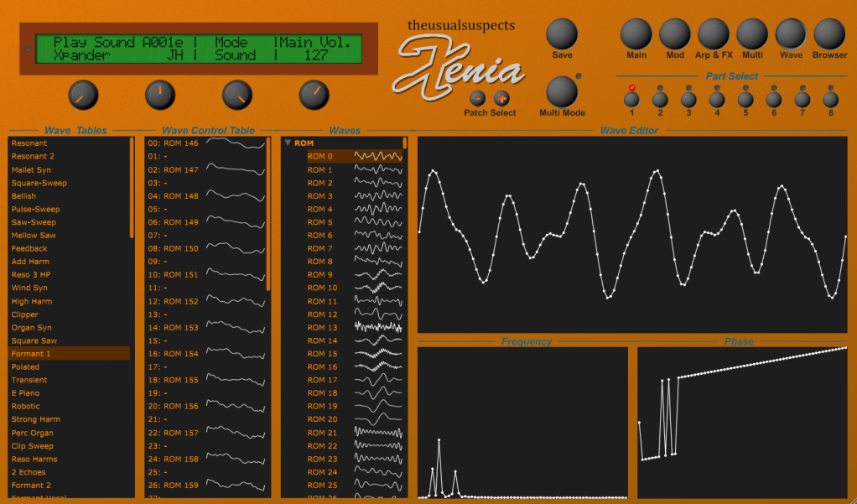857x504 pixels.
Task: Select part 8 in Part Select
Action: (830, 99)
